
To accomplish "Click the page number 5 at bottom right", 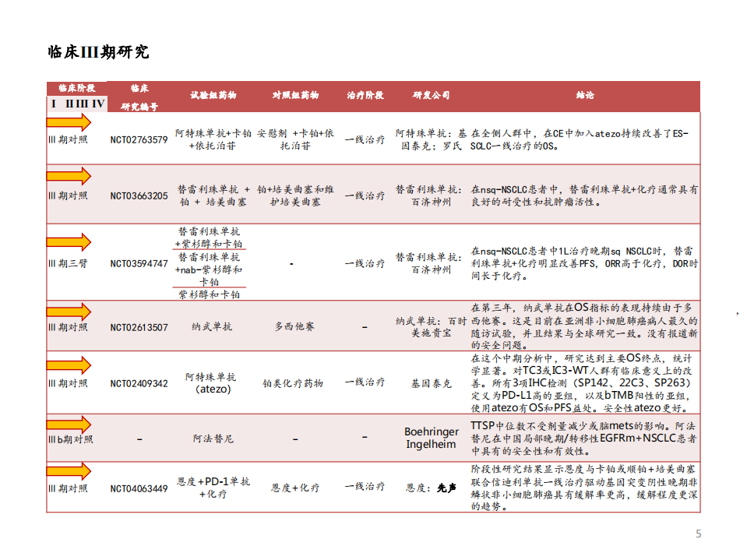I will pyautogui.click(x=697, y=534).
